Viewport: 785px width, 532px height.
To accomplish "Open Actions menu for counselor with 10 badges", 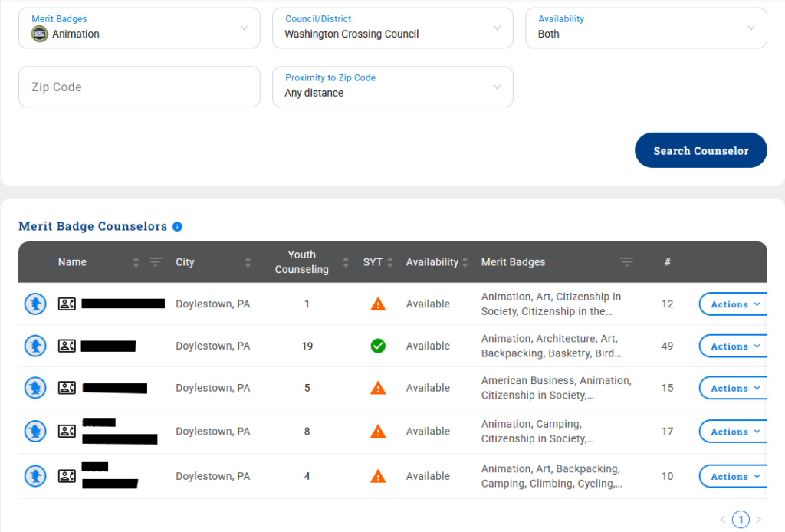I will (x=734, y=476).
